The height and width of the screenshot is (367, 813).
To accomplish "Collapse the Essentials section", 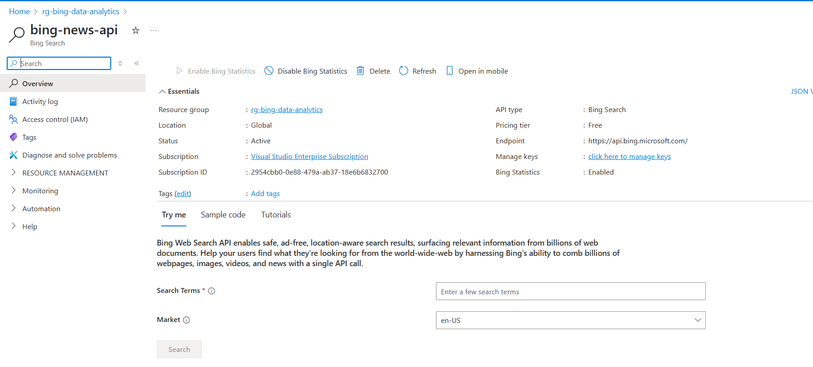I will click(x=179, y=91).
